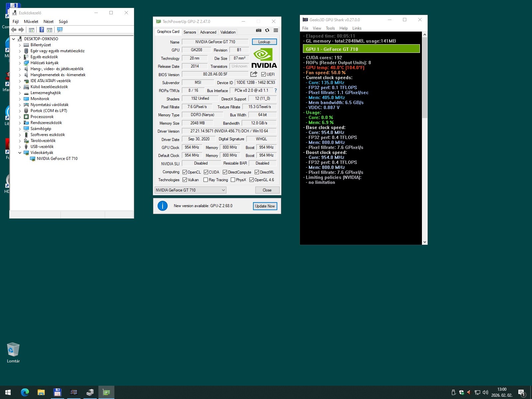Expand the Billentyűzet tree node

[x=20, y=45]
